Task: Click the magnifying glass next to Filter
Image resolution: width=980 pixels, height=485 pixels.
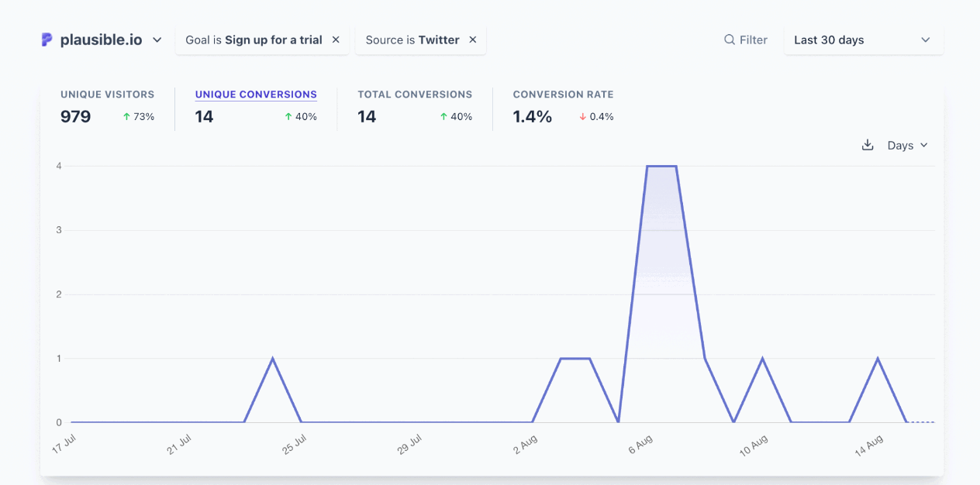Action: tap(729, 40)
